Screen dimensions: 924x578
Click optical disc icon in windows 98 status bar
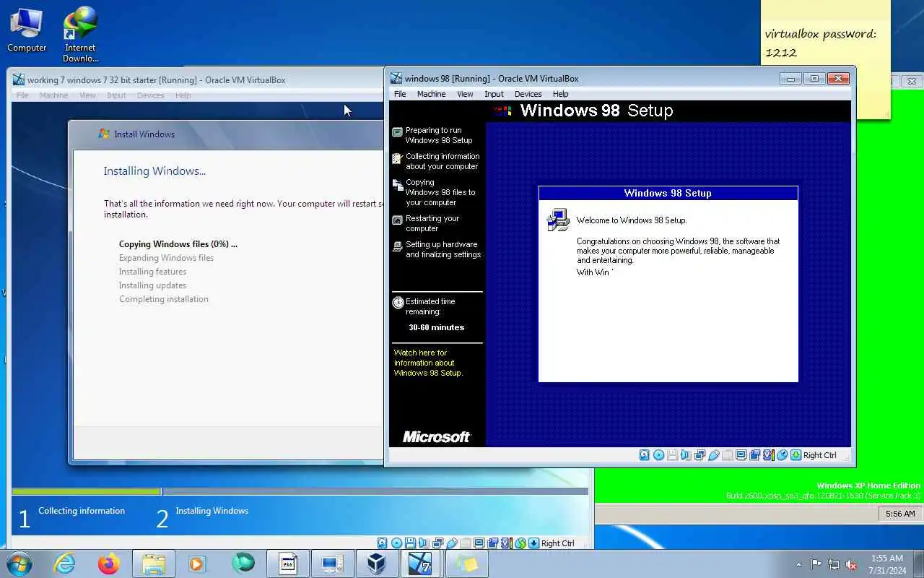659,455
